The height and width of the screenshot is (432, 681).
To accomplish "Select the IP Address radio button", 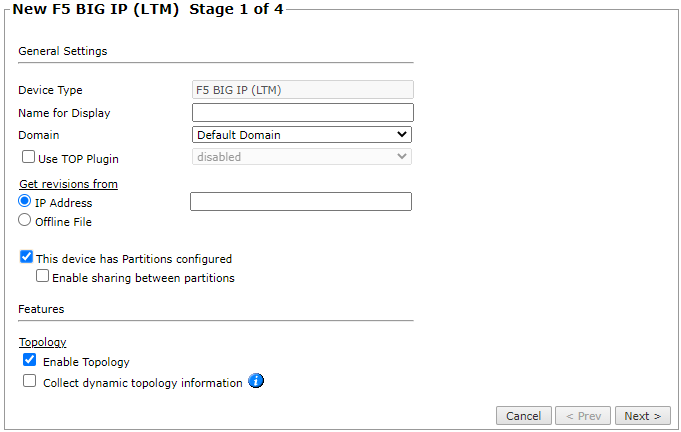I will pos(25,202).
